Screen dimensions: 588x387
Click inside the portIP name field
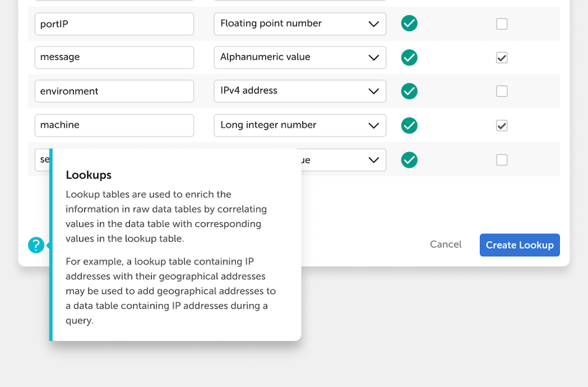(x=114, y=24)
